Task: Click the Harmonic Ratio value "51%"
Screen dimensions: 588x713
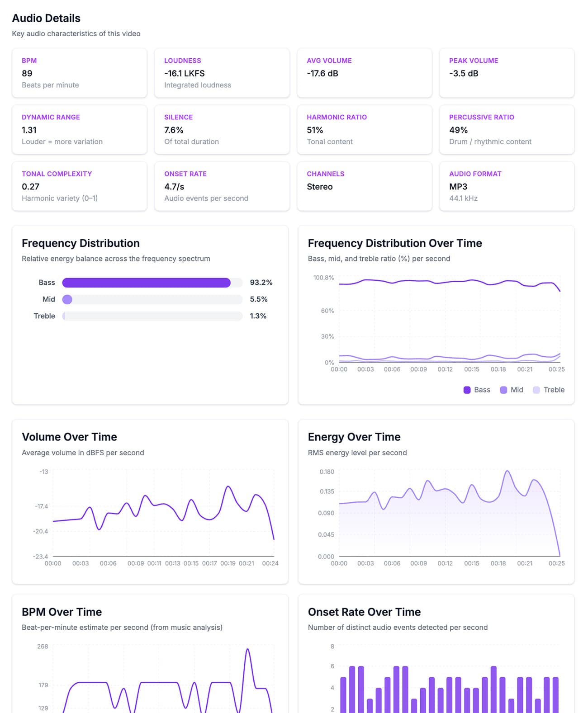Action: (x=315, y=130)
